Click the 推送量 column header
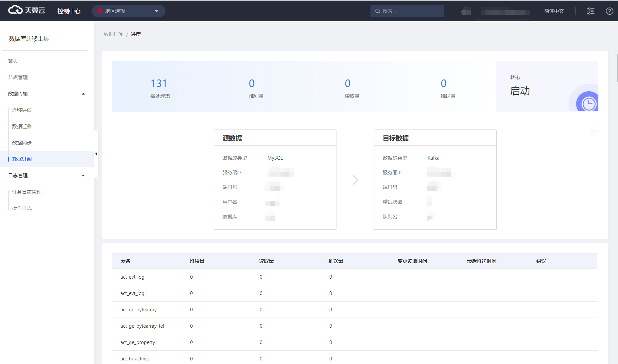This screenshot has height=364, width=618. [x=336, y=261]
